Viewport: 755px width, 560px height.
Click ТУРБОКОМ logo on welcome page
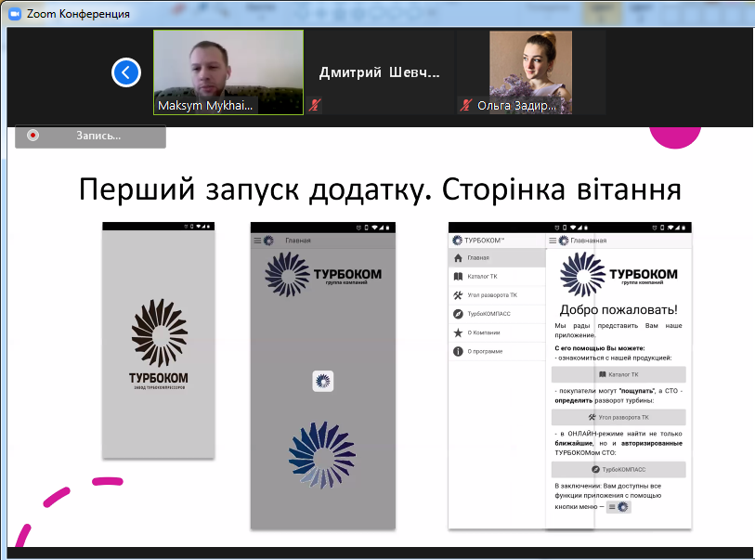click(618, 275)
